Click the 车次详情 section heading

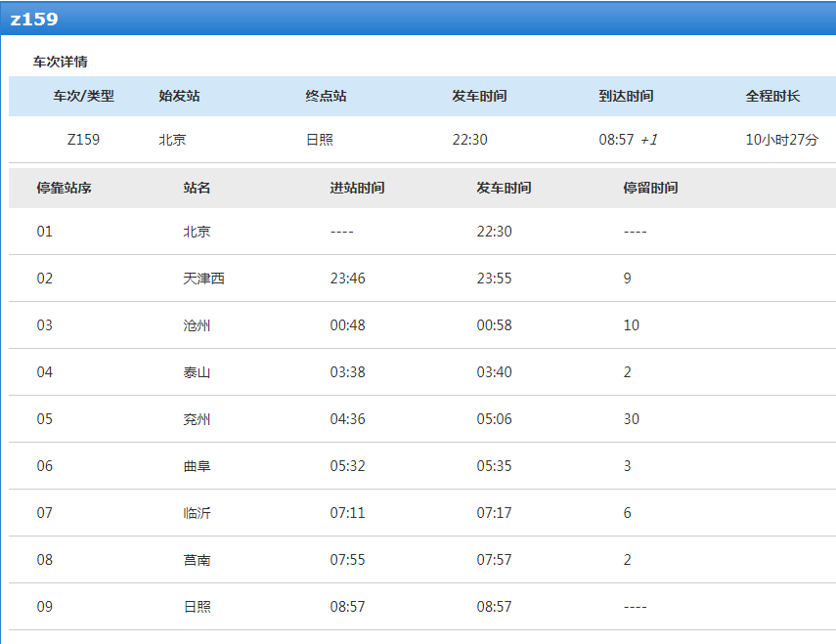pyautogui.click(x=61, y=62)
